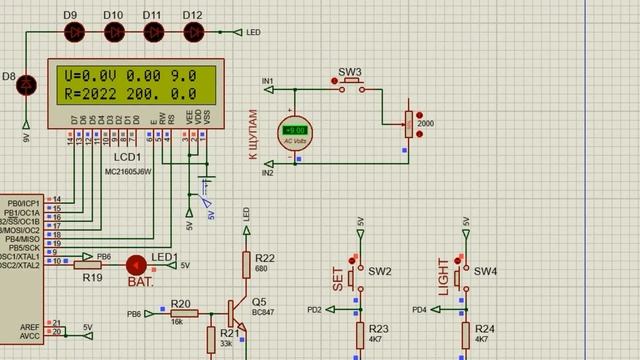Image resolution: width=640 pixels, height=360 pixels.
Task: Click the PB5/SCK pin label
Action: 24,248
